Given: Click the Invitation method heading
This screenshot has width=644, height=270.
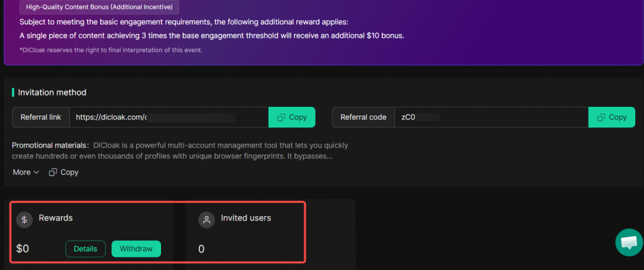Looking at the screenshot, I should pos(52,92).
